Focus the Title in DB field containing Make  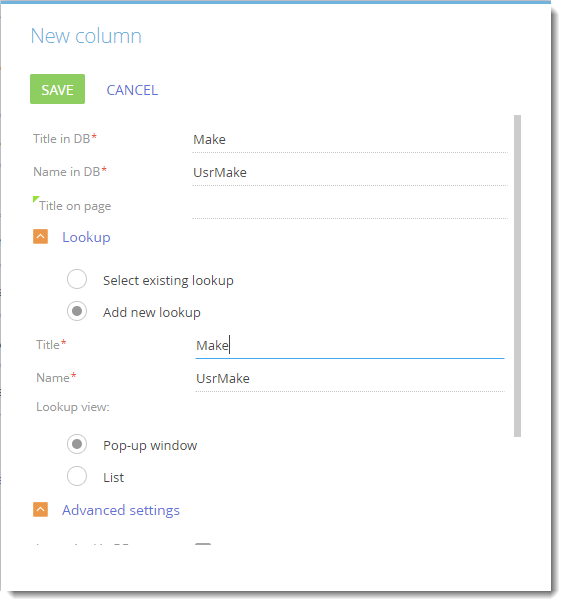click(350, 140)
